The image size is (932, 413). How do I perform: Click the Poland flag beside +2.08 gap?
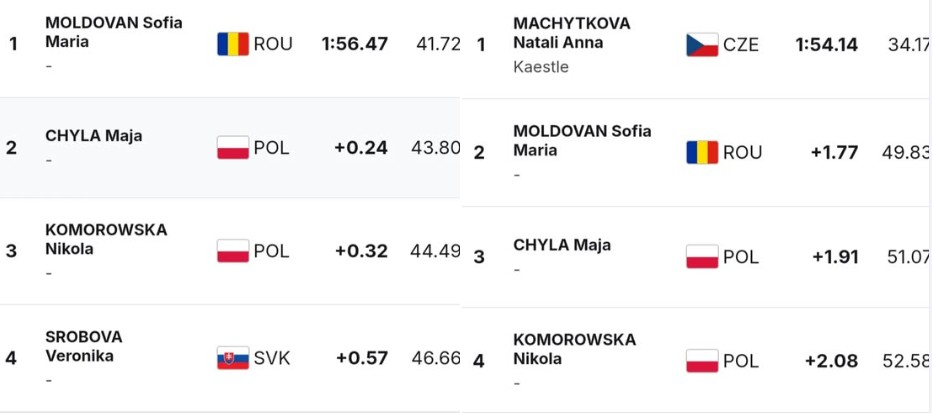click(702, 361)
